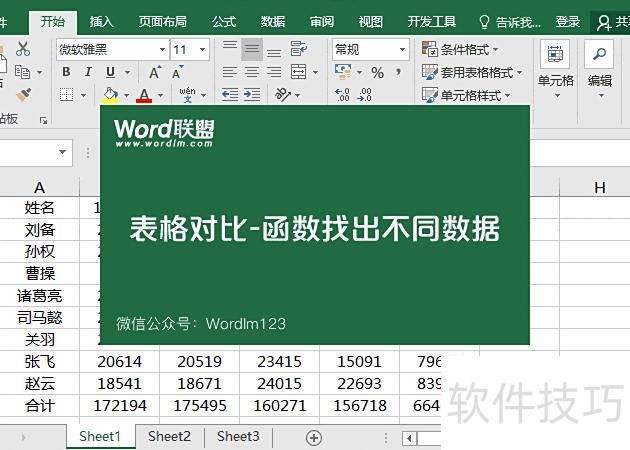This screenshot has height=450, width=630.
Task: Click the Cut scissors icon
Action: [x=23, y=49]
